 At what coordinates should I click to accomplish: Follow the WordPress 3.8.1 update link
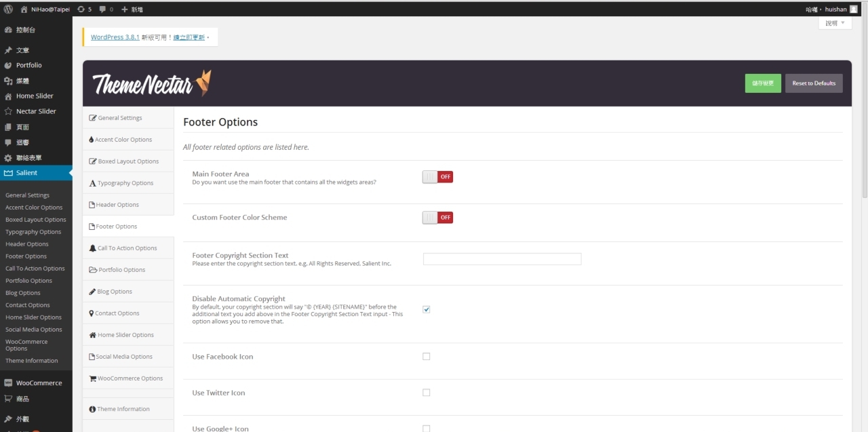click(x=115, y=37)
